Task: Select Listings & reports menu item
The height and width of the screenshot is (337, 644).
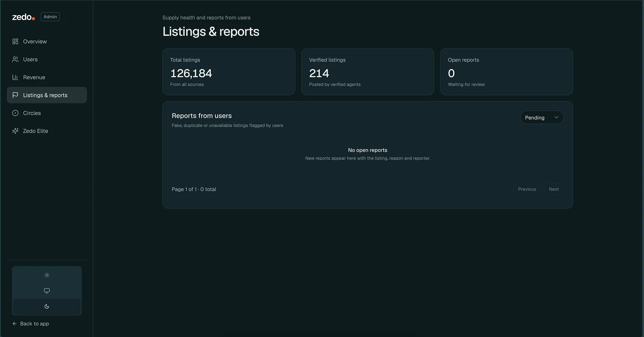Action: [x=47, y=95]
